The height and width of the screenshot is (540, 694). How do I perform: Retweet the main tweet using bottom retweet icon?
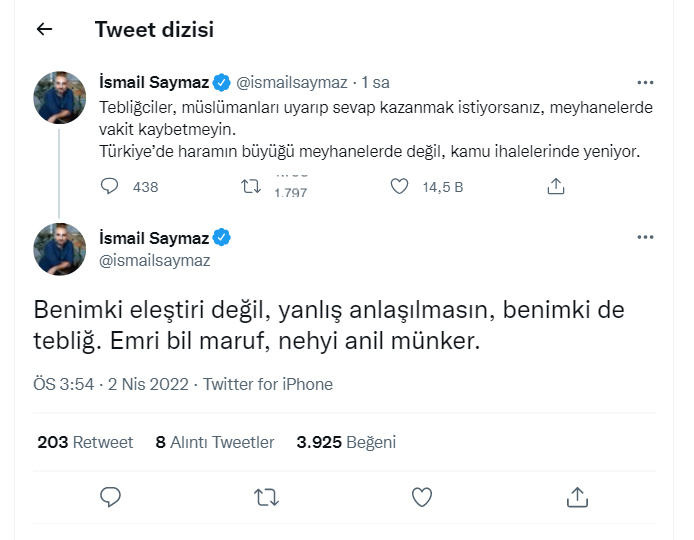click(x=266, y=496)
